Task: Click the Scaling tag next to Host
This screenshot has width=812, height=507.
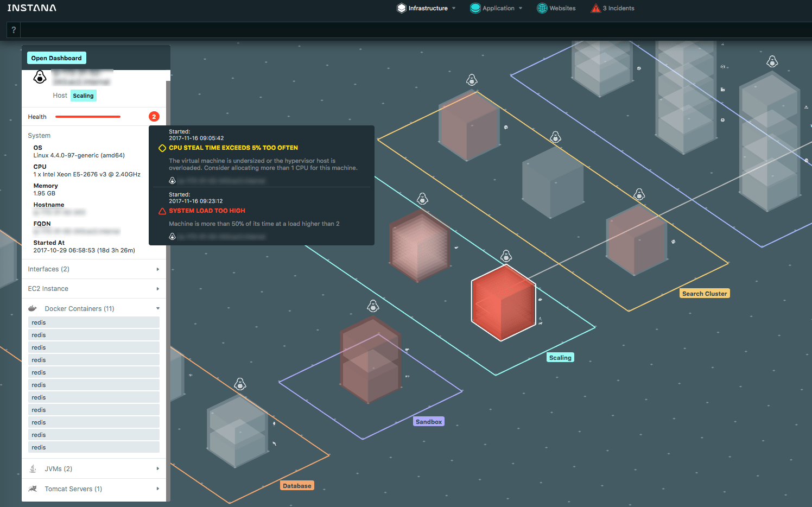Action: pos(83,96)
